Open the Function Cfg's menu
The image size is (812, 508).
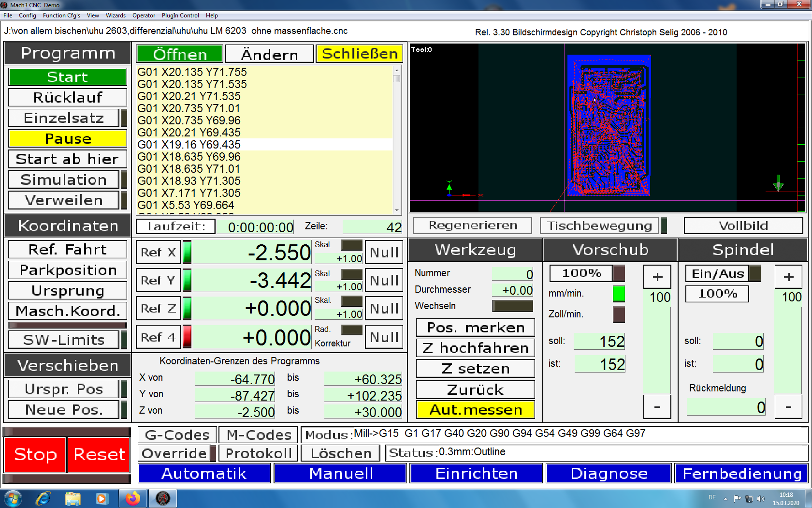(62, 15)
